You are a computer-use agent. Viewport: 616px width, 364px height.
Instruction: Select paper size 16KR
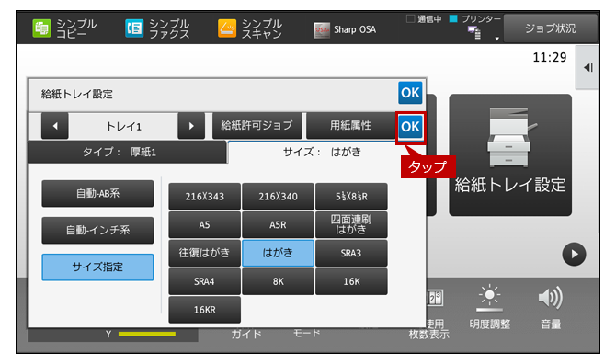point(205,310)
